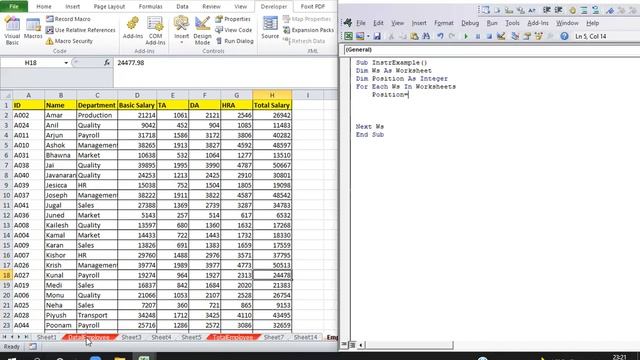This screenshot has height=360, width=640.
Task: Click the Insert Function fx button
Action: coord(107,63)
